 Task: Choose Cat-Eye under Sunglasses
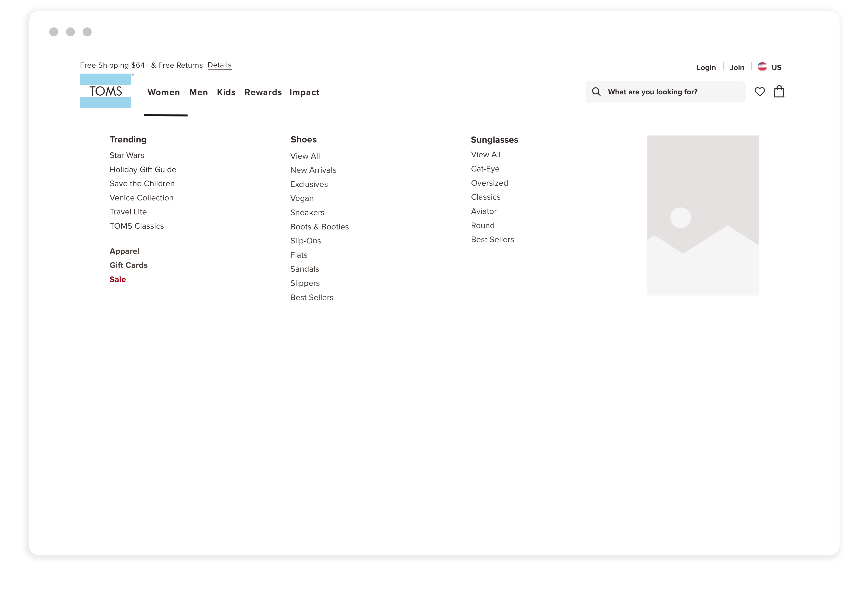(485, 169)
